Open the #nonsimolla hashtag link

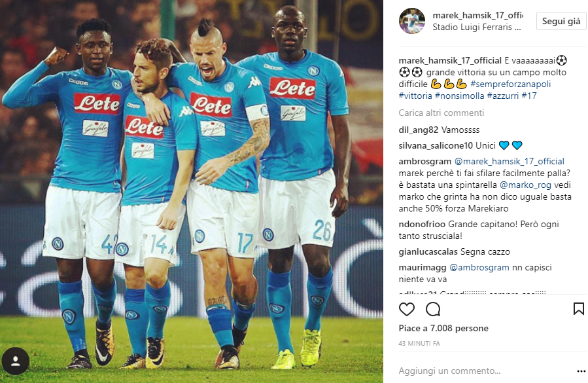(459, 96)
